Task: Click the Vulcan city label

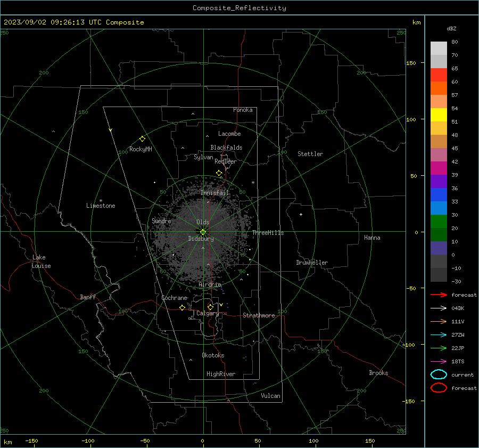Action: point(270,396)
